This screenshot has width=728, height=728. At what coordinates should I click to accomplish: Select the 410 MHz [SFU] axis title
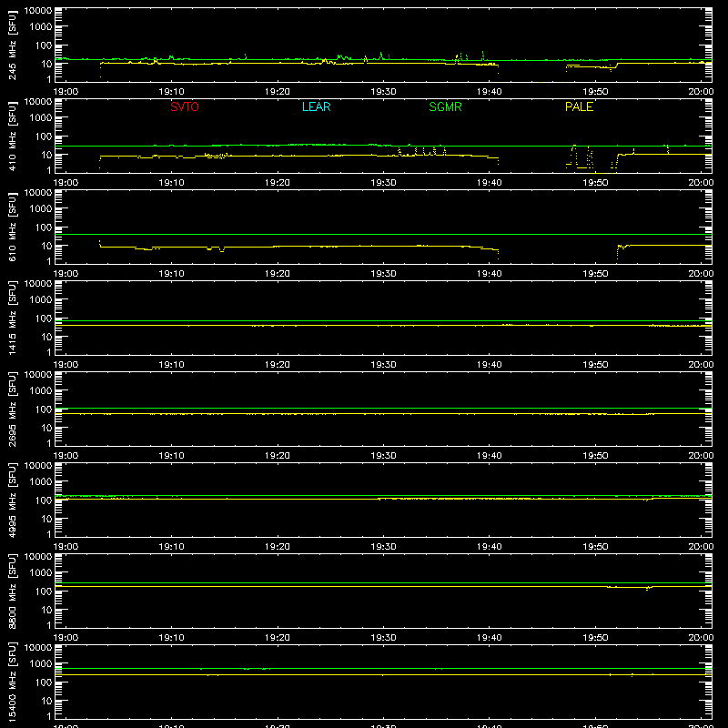[12, 136]
